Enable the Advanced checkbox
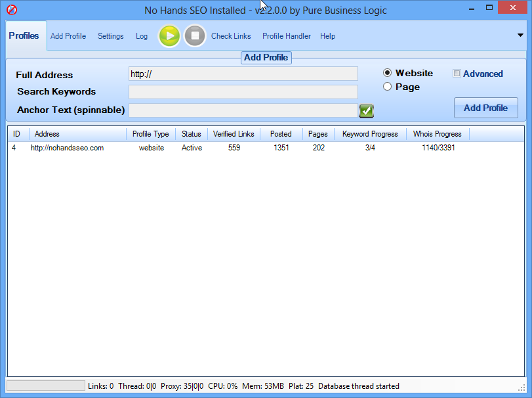This screenshot has height=398, width=532. pyautogui.click(x=457, y=74)
